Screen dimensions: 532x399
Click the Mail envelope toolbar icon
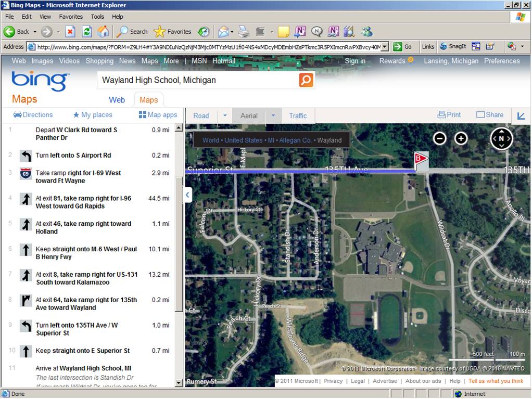click(x=223, y=32)
